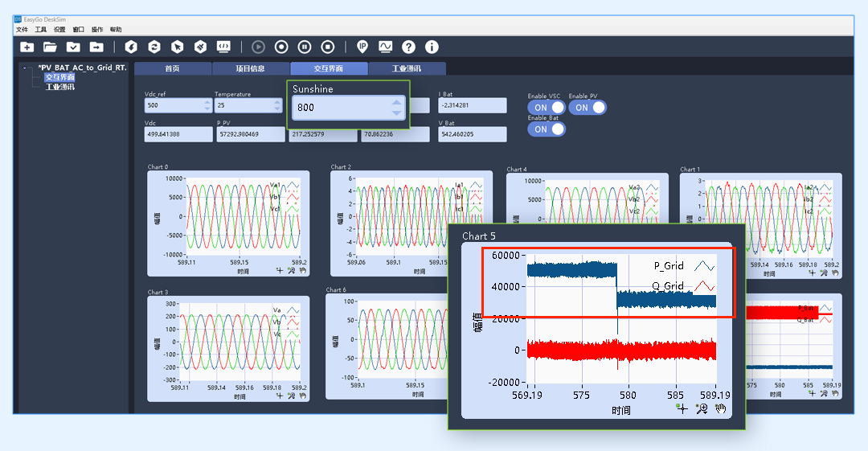868x451 pixels.
Task: Open the 操作 menu
Action: point(97,30)
